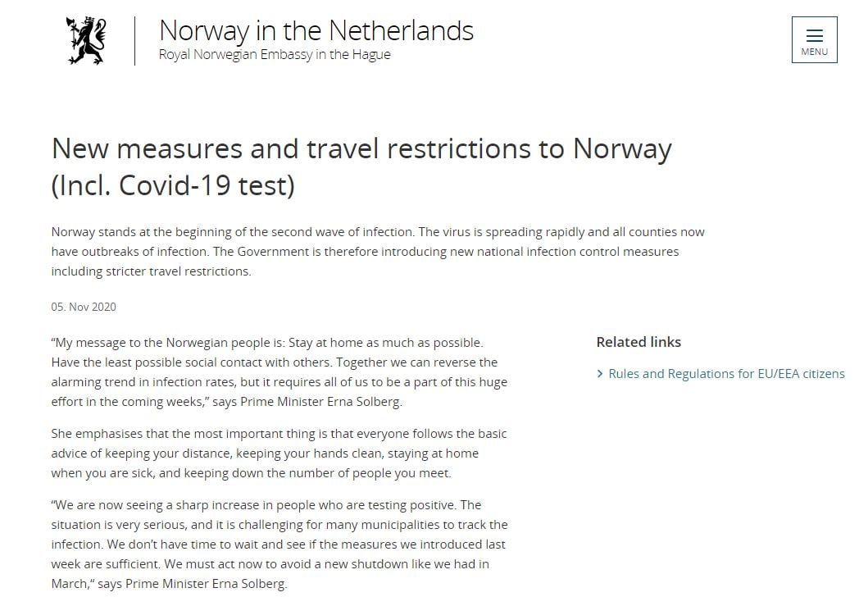Click the (Incl. Covid-19 test) headline line
The width and height of the screenshot is (868, 597).
pos(173,185)
